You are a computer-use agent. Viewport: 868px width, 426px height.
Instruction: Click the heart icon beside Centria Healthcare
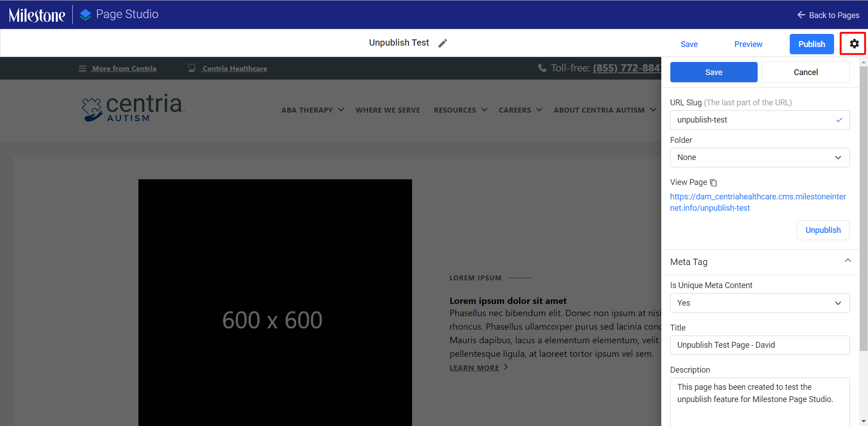point(192,68)
